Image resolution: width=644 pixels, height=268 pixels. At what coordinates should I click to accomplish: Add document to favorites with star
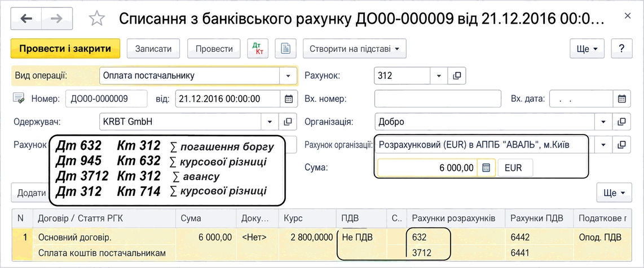(x=97, y=19)
